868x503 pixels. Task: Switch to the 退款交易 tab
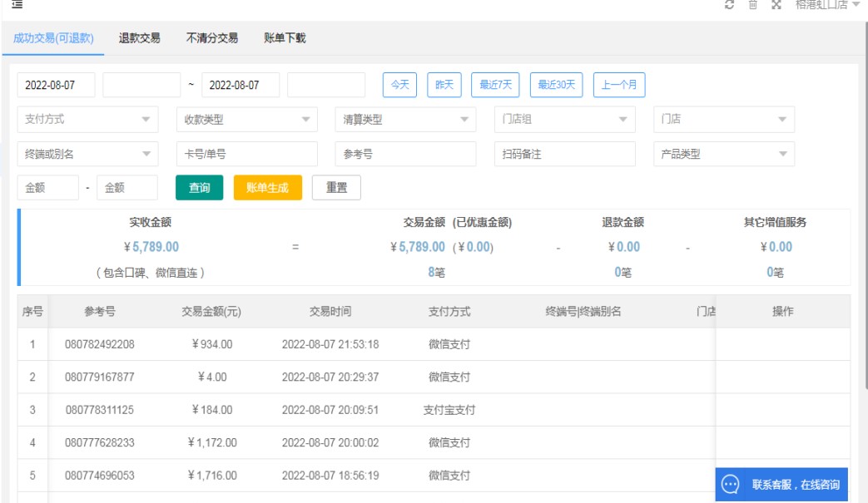point(140,38)
